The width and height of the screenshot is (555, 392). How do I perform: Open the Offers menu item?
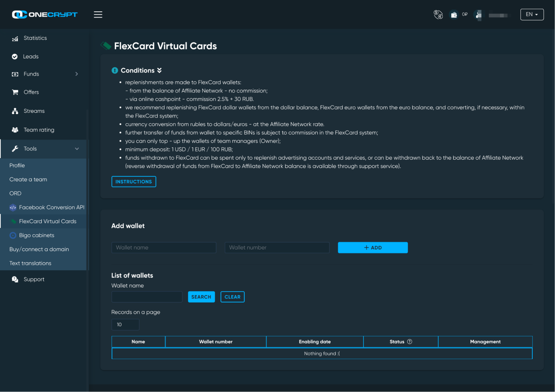pos(31,92)
